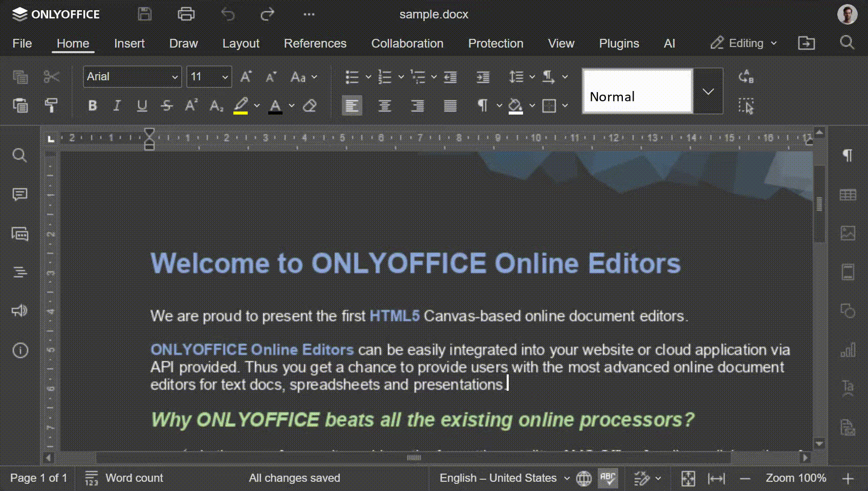Screen dimensions: 868x491
Task: Switch to the Collaboration tab
Action: [x=407, y=43]
